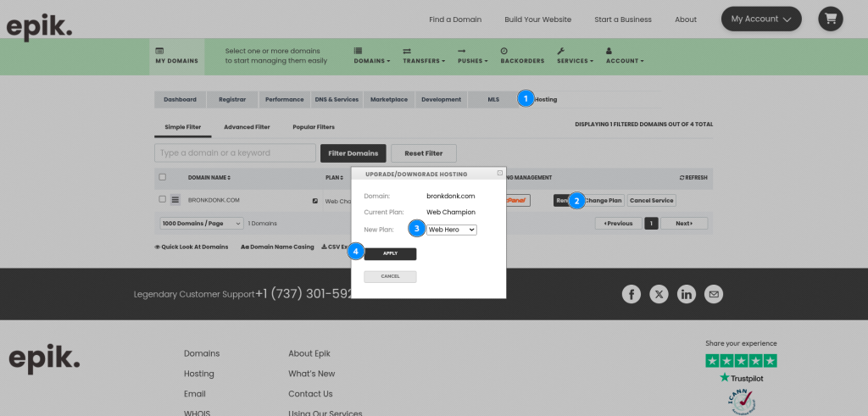Click the ICANN accredited badge
Viewport: 868px width, 416px height.
pyautogui.click(x=741, y=402)
